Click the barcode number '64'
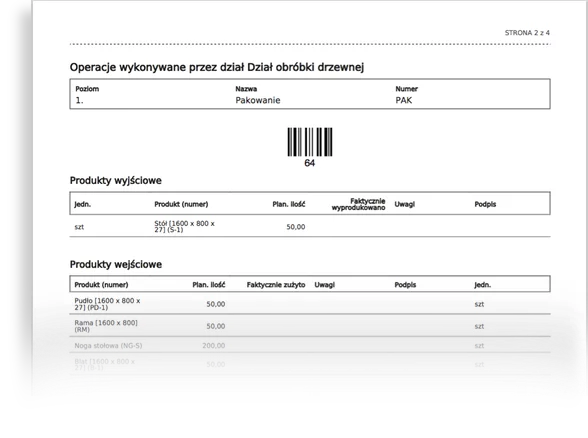 pyautogui.click(x=309, y=163)
